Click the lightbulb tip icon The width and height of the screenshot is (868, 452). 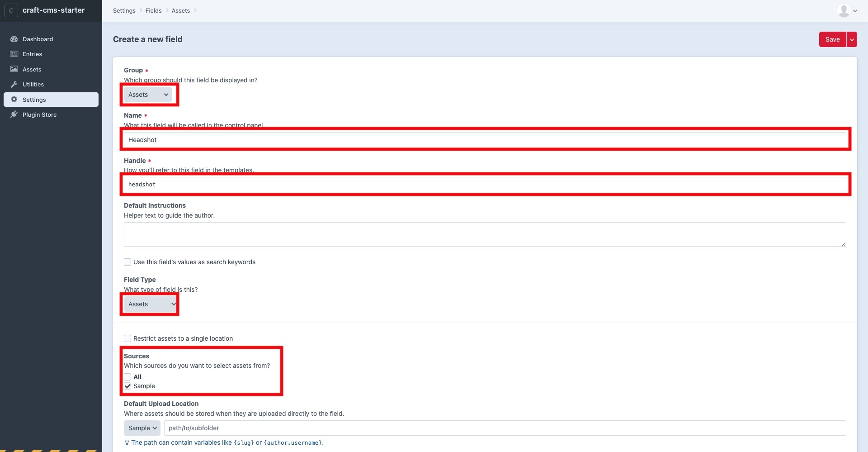click(127, 442)
